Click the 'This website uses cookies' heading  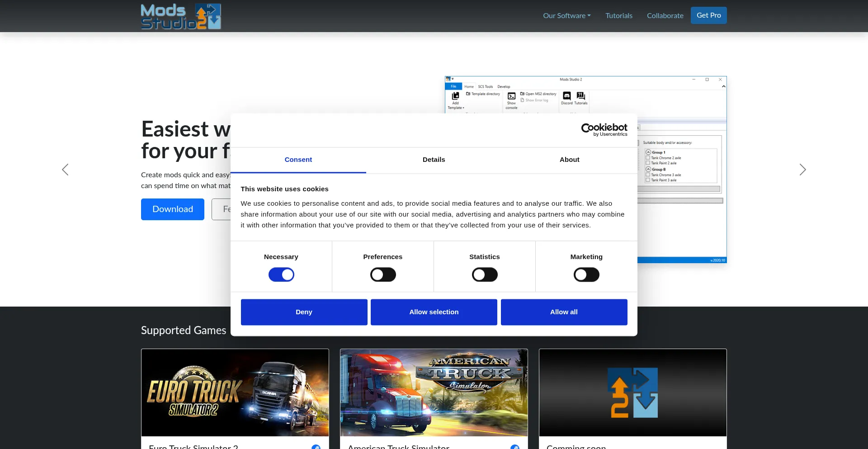click(x=284, y=189)
